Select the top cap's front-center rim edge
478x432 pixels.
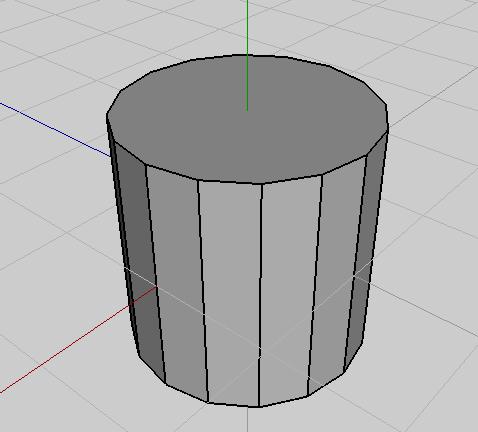pyautogui.click(x=230, y=182)
